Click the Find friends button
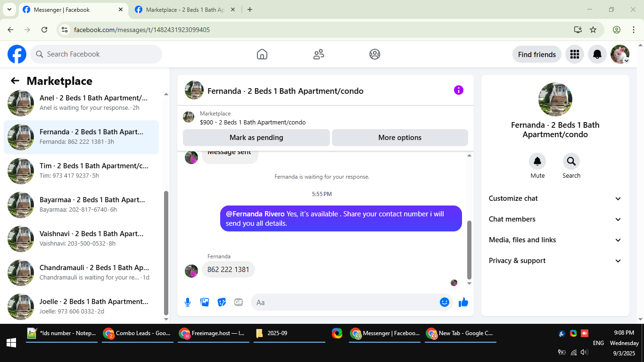This screenshot has width=644, height=362. 537,54
